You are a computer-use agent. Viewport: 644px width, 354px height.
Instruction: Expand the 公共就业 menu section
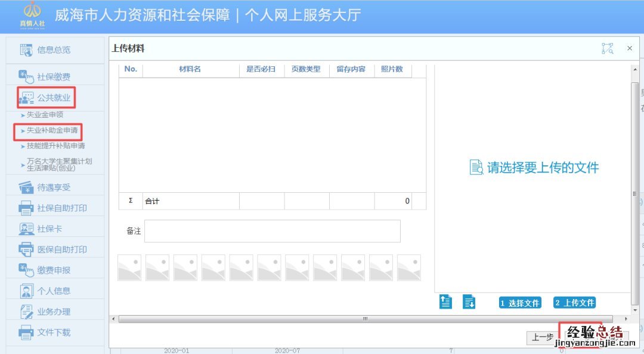(53, 98)
